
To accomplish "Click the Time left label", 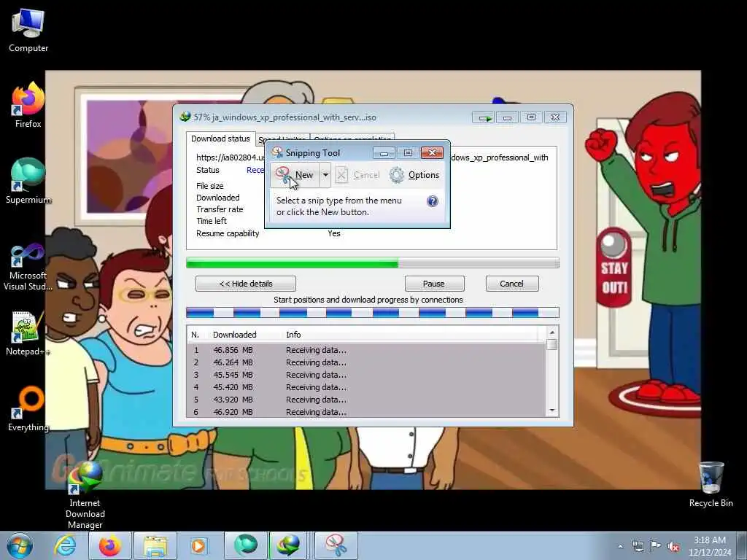I will tap(212, 221).
